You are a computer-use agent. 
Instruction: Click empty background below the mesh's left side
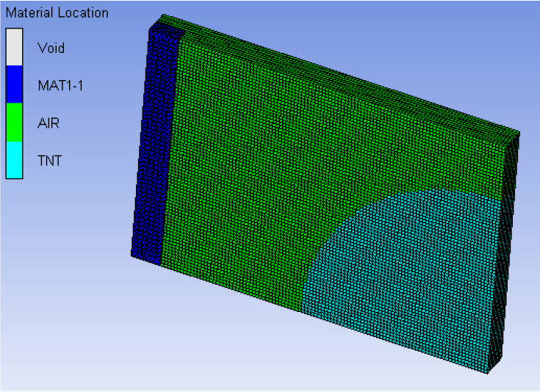pos(147,330)
